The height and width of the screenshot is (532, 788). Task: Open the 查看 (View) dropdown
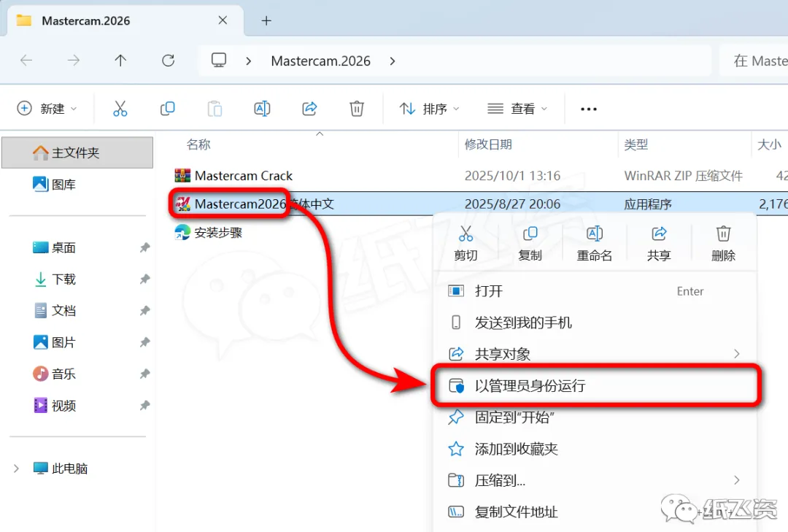tap(517, 109)
